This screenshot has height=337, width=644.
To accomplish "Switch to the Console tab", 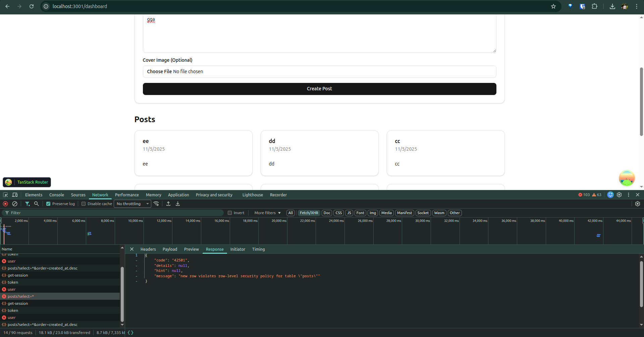I will click(x=56, y=195).
